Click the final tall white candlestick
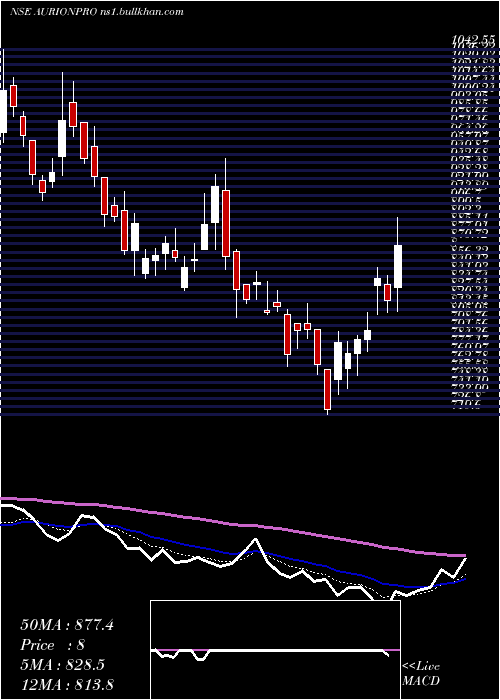This screenshot has height=700, width=500. 398,267
